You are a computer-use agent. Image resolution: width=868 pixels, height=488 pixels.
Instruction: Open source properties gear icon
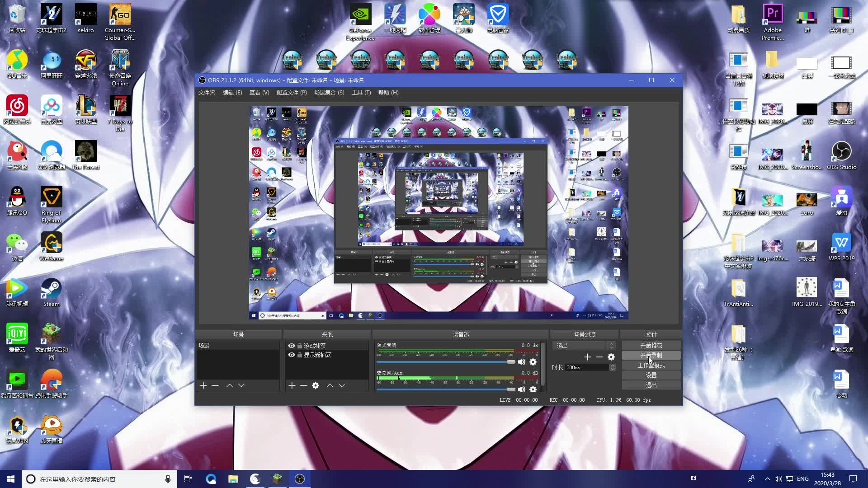point(316,385)
